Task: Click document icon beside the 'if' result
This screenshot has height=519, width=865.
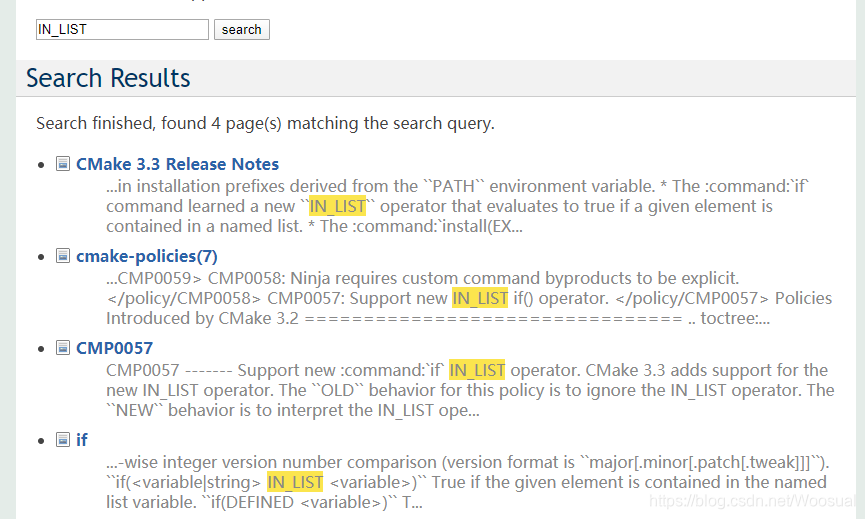Action: [63, 440]
